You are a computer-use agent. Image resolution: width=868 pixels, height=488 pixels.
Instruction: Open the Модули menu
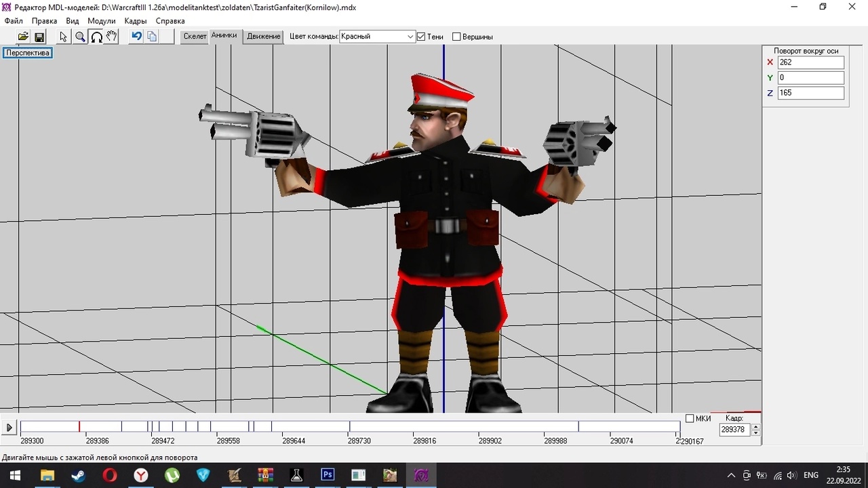(102, 21)
